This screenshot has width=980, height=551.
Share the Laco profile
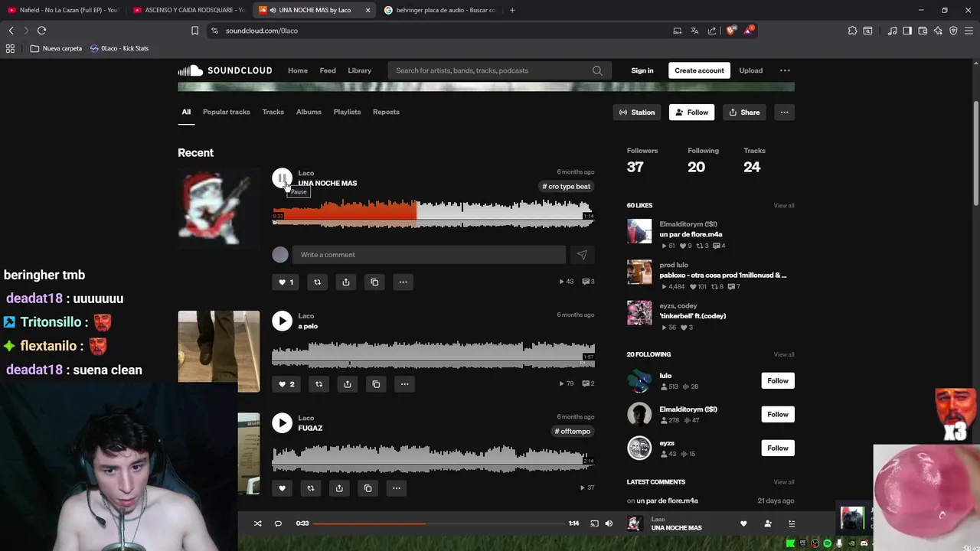(744, 112)
